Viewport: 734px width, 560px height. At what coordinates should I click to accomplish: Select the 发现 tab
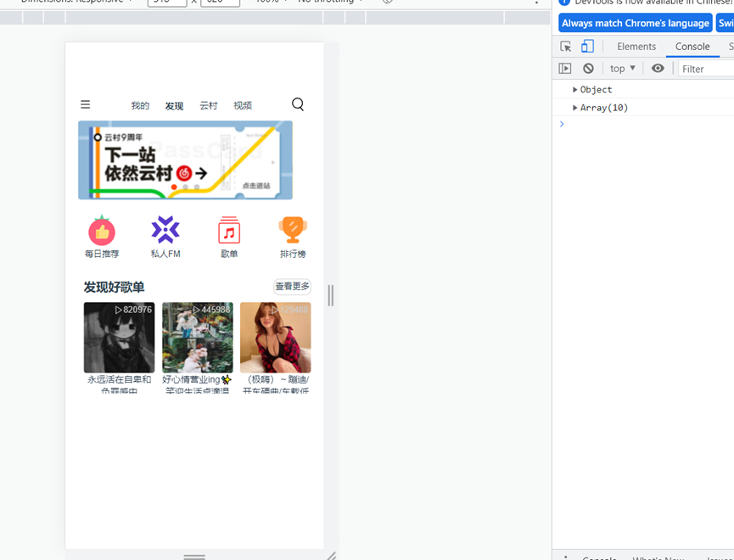pos(174,106)
